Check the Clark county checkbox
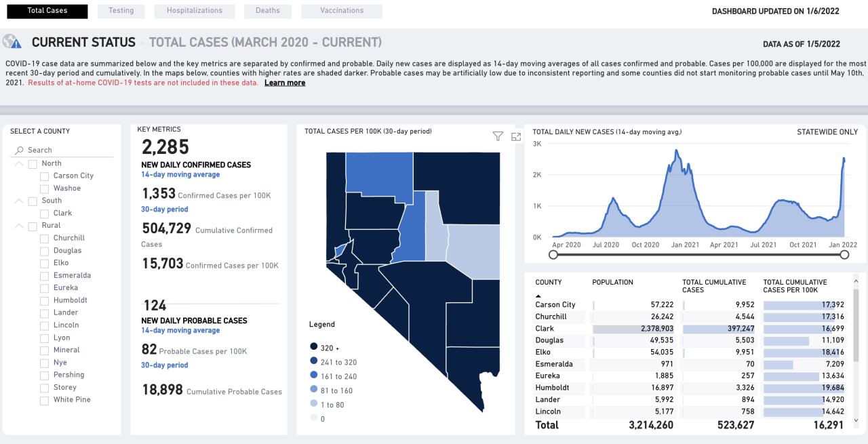Image resolution: width=868 pixels, height=444 pixels. [x=43, y=213]
